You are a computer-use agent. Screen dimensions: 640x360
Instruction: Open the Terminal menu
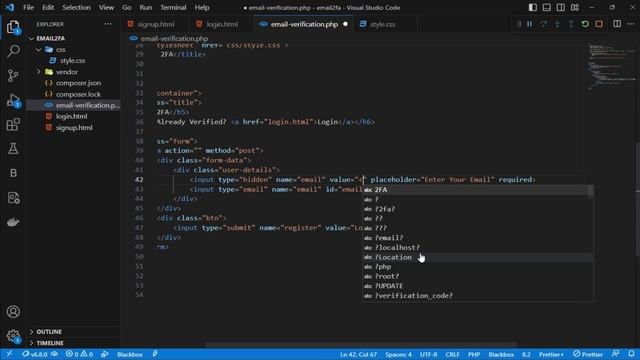point(173,7)
